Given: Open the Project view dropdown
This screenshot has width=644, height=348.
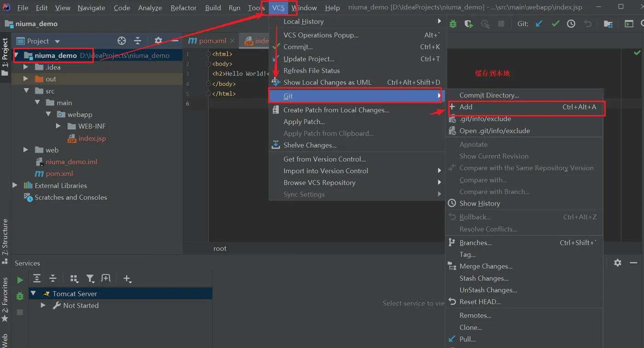Looking at the screenshot, I should (x=57, y=41).
